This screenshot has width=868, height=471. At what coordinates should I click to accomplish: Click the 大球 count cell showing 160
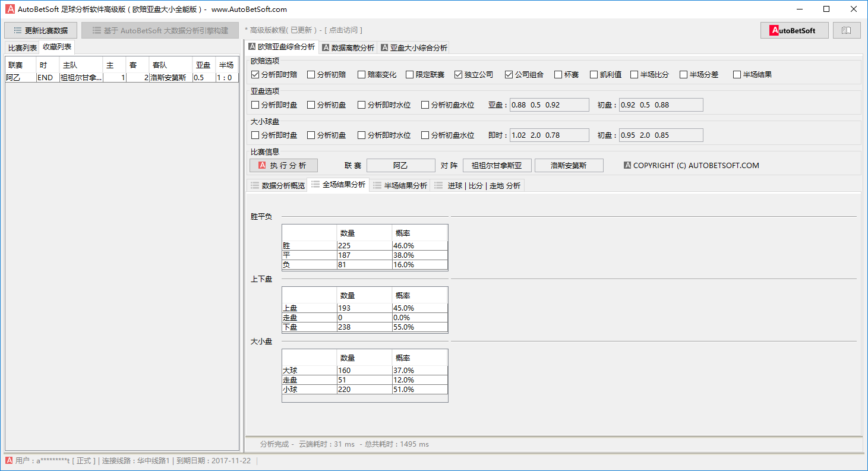pos(364,370)
